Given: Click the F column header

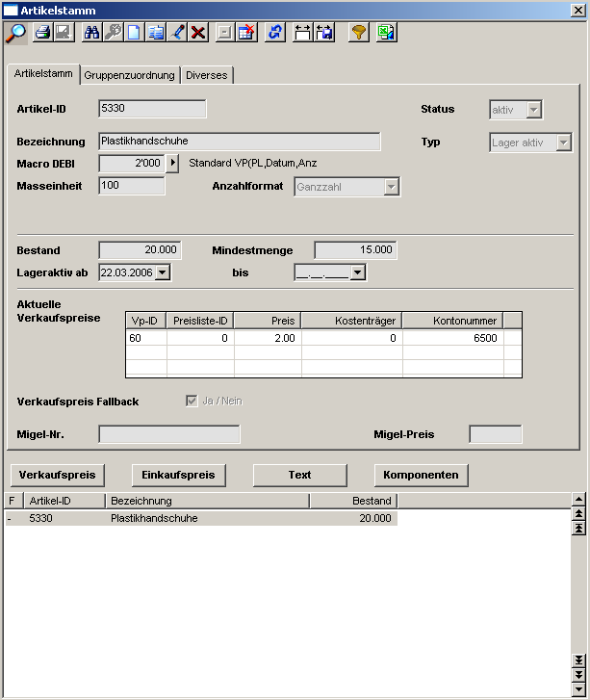Looking at the screenshot, I should [13, 501].
